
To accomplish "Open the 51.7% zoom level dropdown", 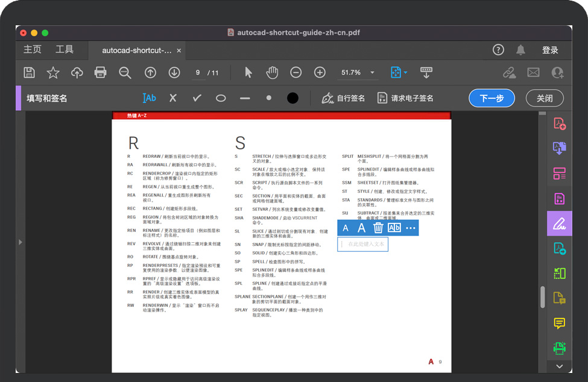I will (x=373, y=73).
